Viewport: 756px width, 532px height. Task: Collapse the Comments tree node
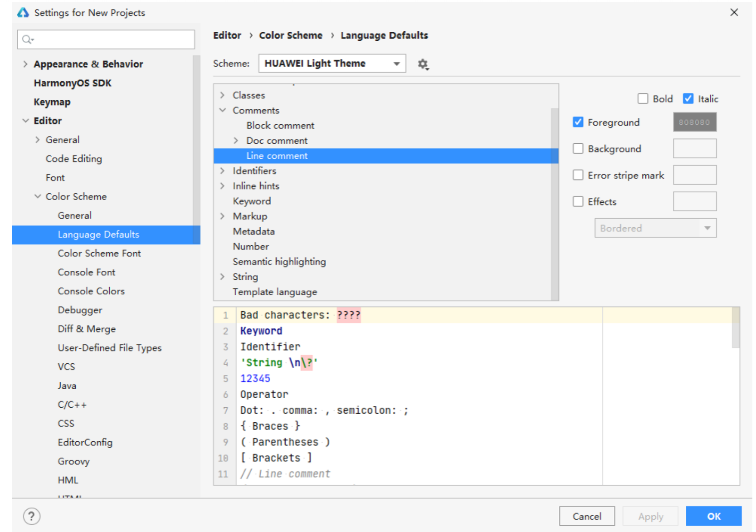[x=222, y=110]
